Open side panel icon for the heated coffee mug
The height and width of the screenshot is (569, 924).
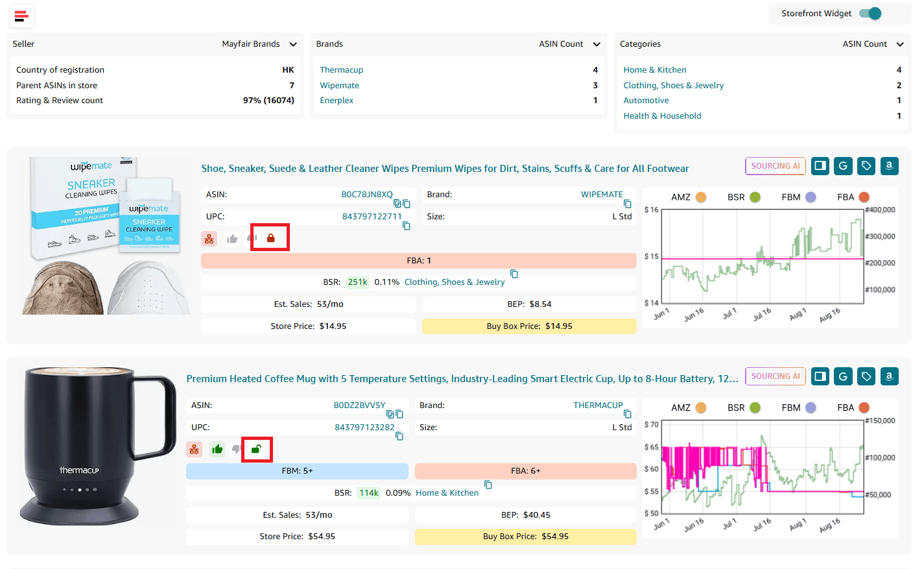(820, 376)
